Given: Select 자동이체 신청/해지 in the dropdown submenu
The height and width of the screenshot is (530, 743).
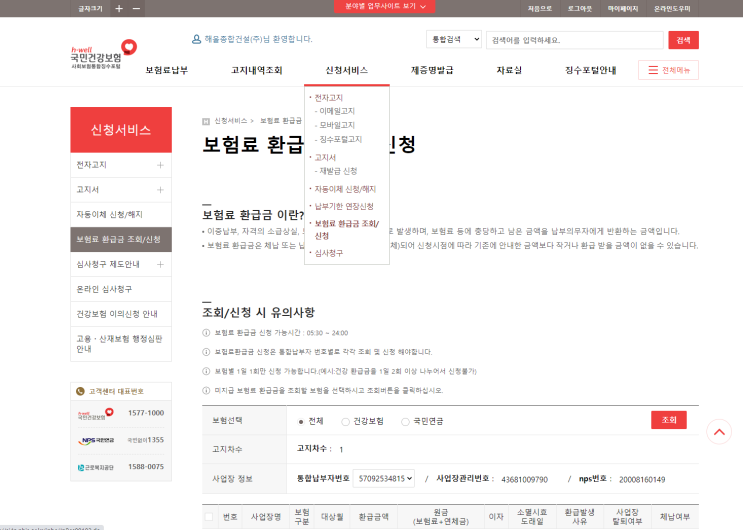Looking at the screenshot, I should click(x=345, y=189).
